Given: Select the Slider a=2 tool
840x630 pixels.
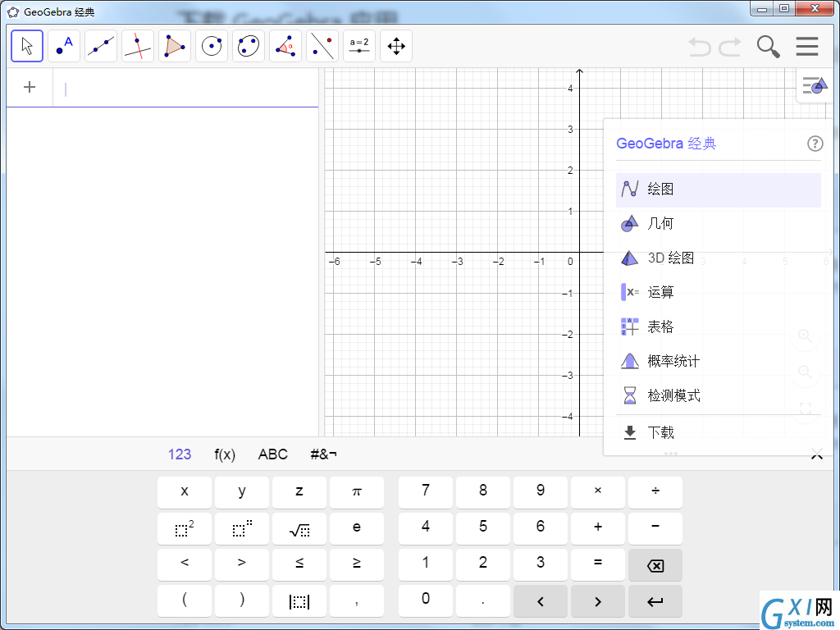Looking at the screenshot, I should [x=359, y=46].
